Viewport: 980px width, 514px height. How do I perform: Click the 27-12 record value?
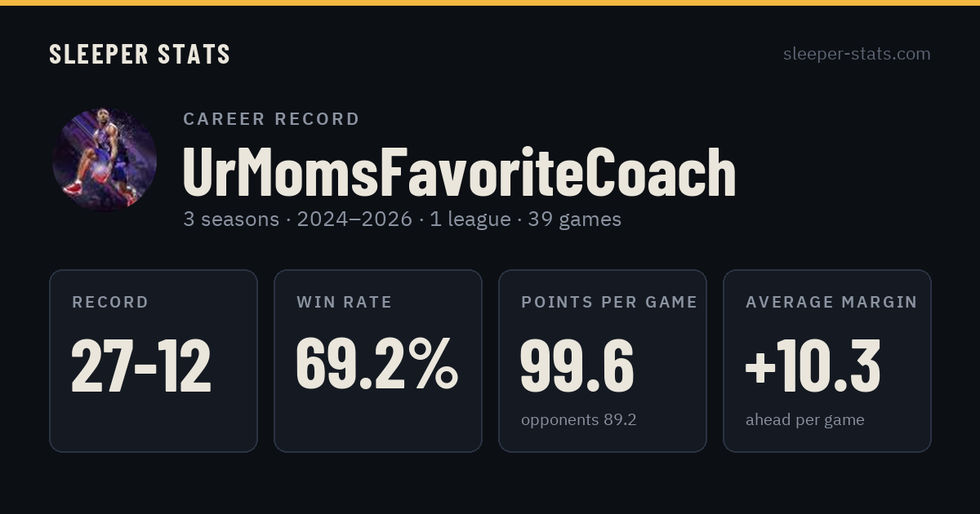click(141, 366)
